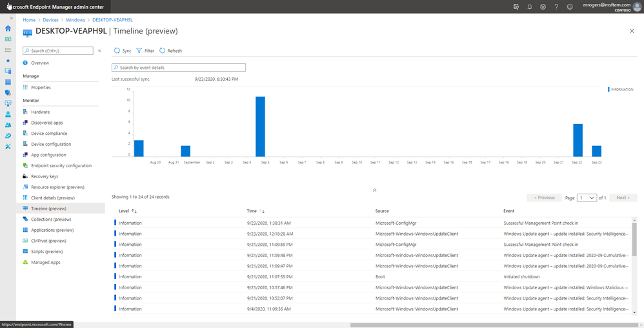Sync the device timeline
The image size is (644, 328).
123,50
